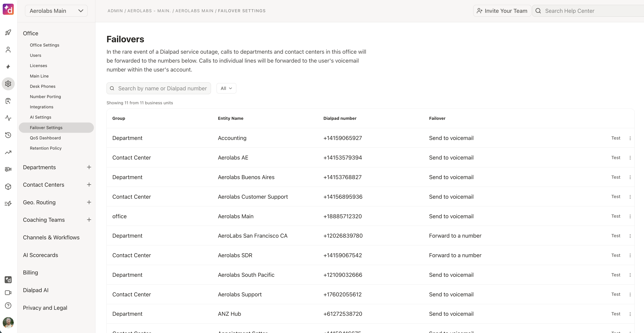
Task: Open the rocket launch icon in sidebar
Action: (8, 32)
